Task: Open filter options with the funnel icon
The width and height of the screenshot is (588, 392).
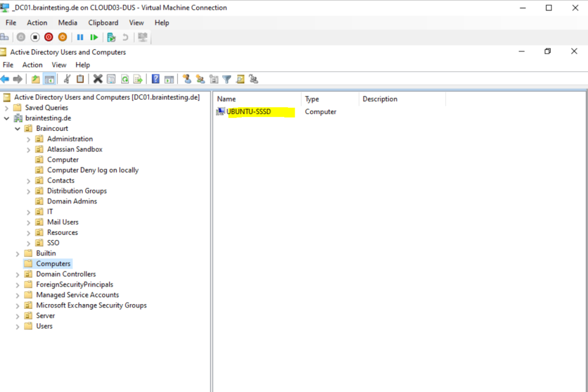Action: tap(227, 79)
